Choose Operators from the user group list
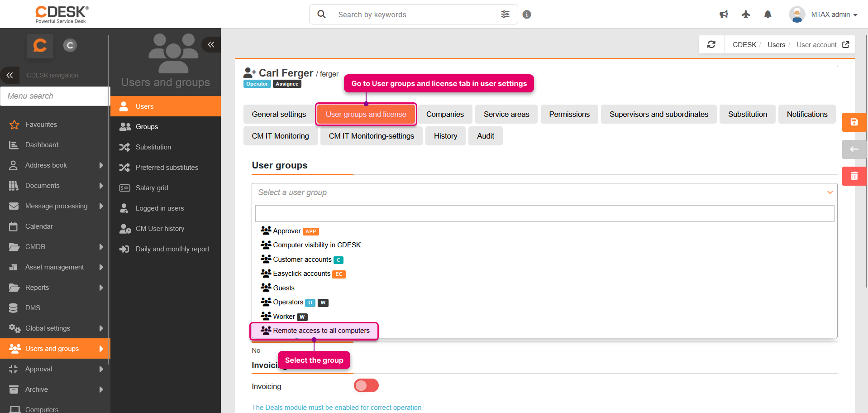Screen dimensions: 868x413 pyautogui.click(x=288, y=302)
